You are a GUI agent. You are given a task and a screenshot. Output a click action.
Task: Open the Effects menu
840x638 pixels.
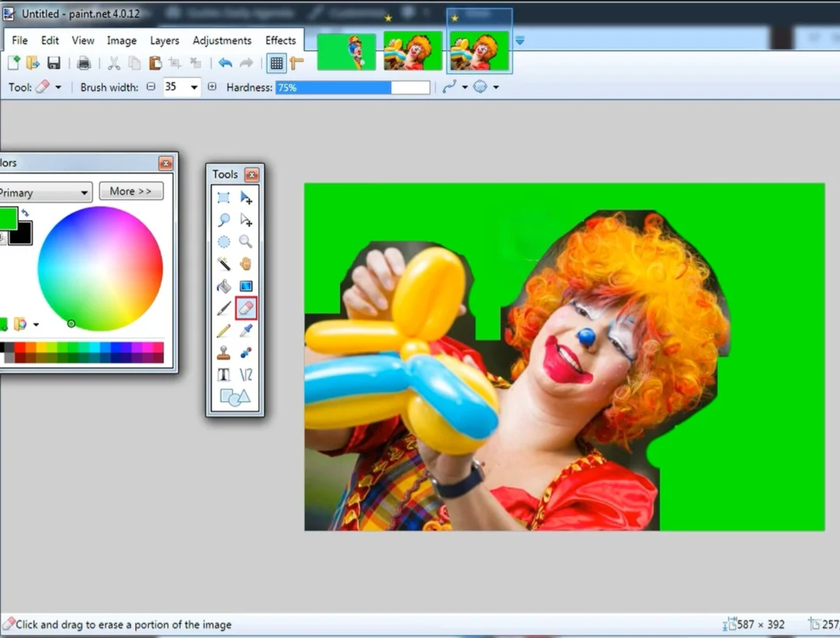click(280, 40)
